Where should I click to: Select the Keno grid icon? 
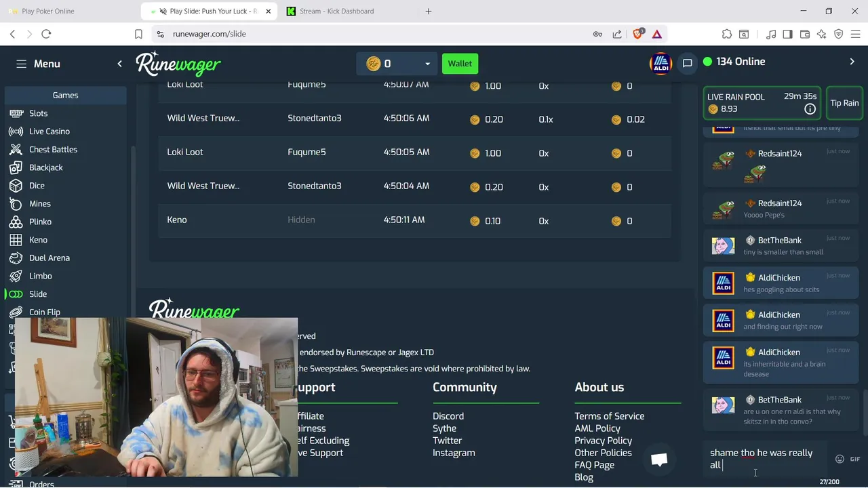(16, 240)
